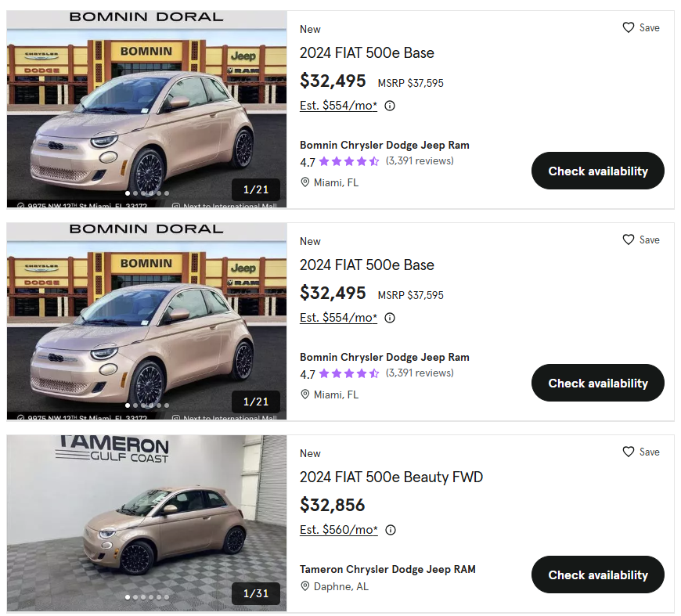681x616 pixels.
Task: Open the Tameron Gulf Coast car photo
Action: [146, 524]
